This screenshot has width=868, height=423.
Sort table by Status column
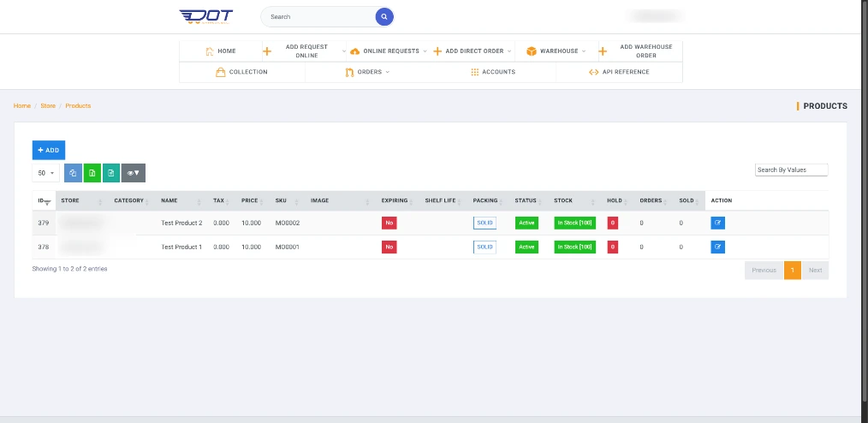[529, 200]
